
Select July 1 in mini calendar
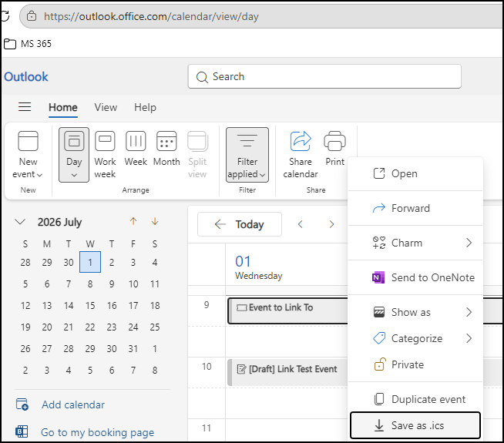[x=90, y=262]
